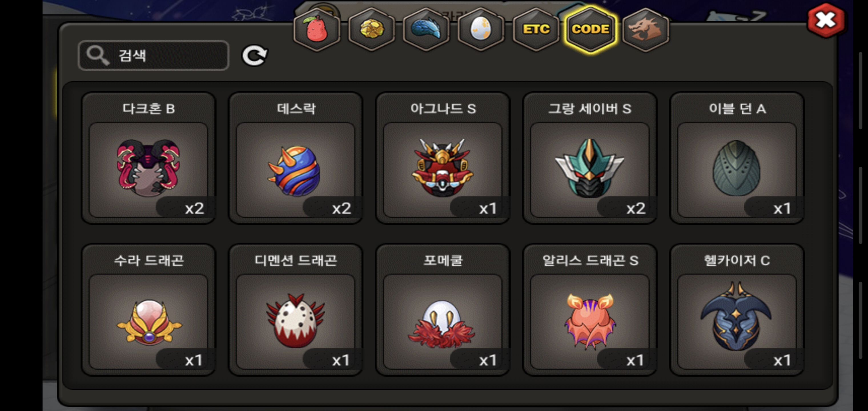Pick the 포메쿨 egg in red nest
Screen dimensions: 868x411
pos(443,309)
